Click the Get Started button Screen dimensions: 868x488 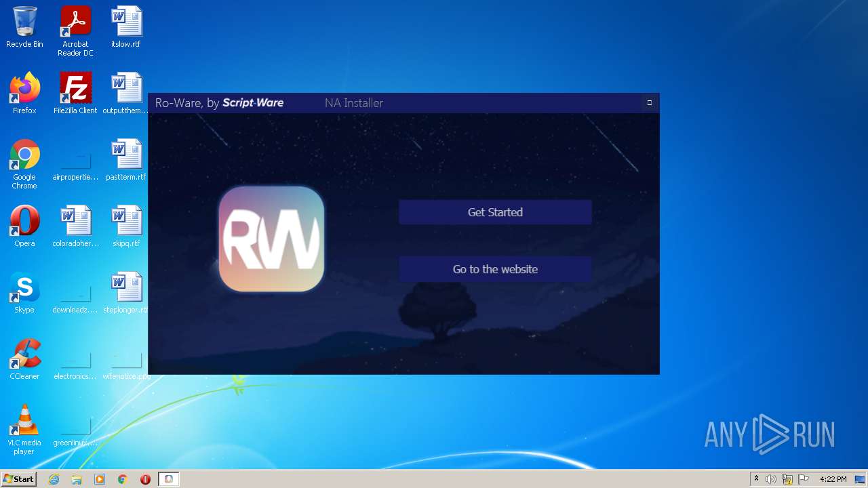click(495, 212)
